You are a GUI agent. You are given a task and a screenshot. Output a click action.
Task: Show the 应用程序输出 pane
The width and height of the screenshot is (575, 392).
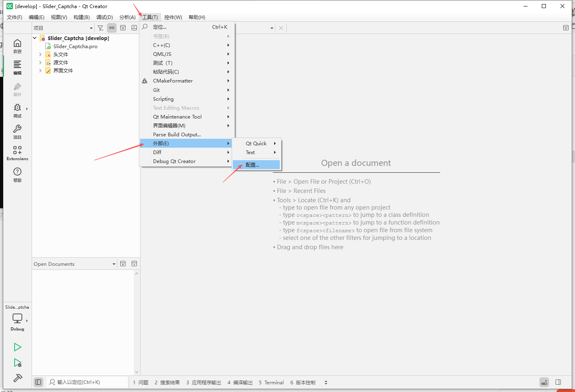[204, 382]
